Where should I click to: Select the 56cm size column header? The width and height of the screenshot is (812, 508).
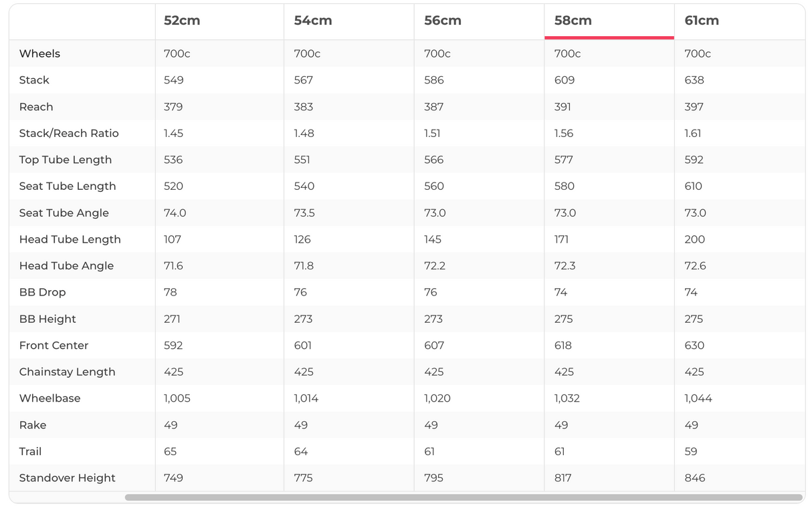(x=443, y=21)
